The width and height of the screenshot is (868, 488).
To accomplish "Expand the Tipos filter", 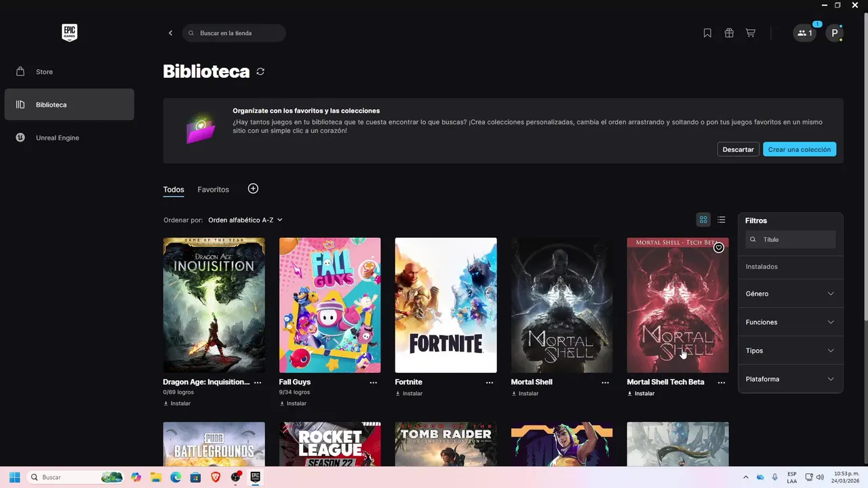I will tap(790, 350).
